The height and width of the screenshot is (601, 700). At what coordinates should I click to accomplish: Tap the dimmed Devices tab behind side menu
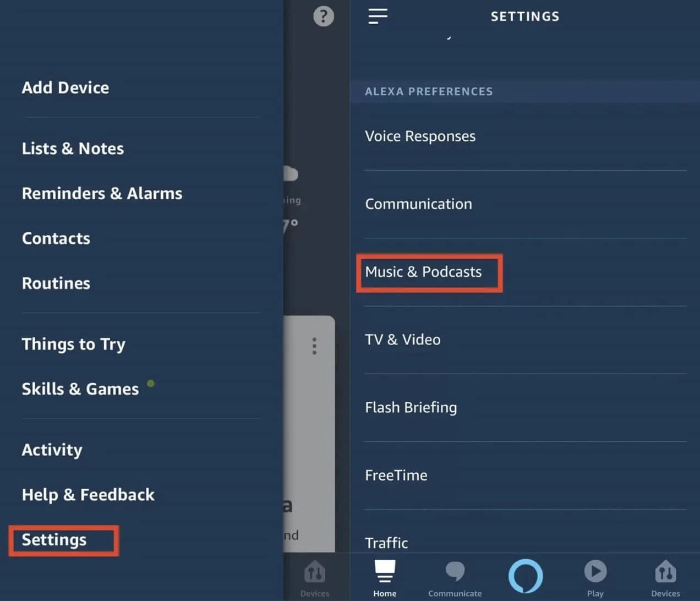click(x=315, y=578)
